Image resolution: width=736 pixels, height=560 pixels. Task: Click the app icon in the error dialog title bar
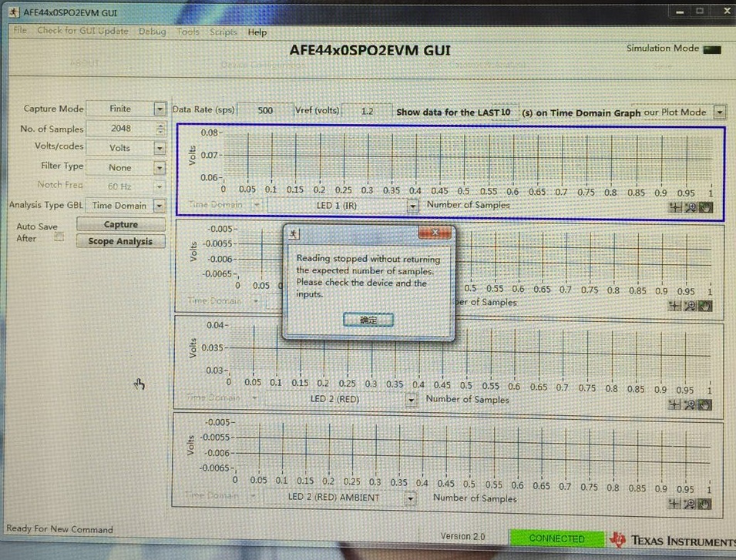click(294, 233)
